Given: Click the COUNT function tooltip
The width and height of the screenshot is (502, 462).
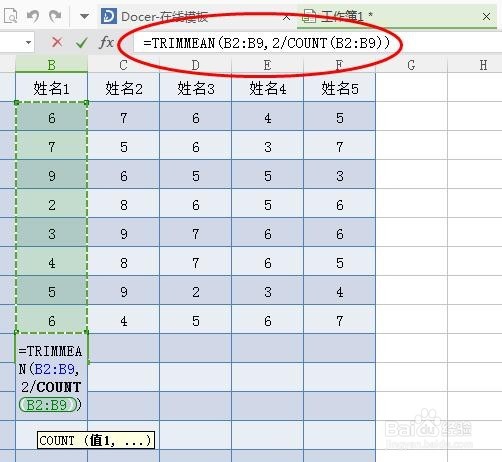Looking at the screenshot, I should [96, 440].
